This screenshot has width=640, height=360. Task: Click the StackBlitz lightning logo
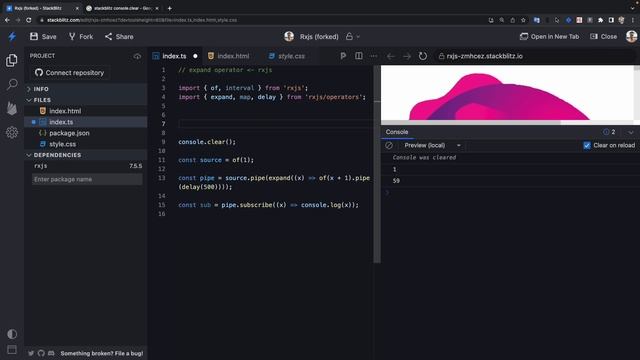[12, 37]
